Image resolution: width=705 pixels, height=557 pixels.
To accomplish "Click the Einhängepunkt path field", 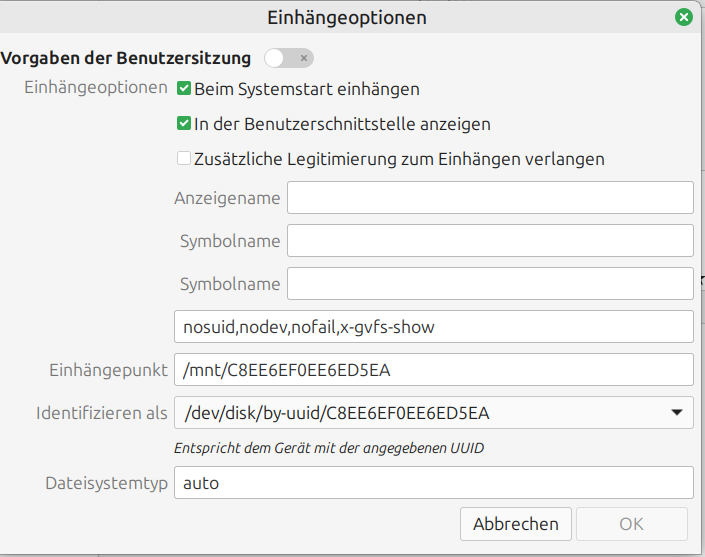I will pos(433,370).
